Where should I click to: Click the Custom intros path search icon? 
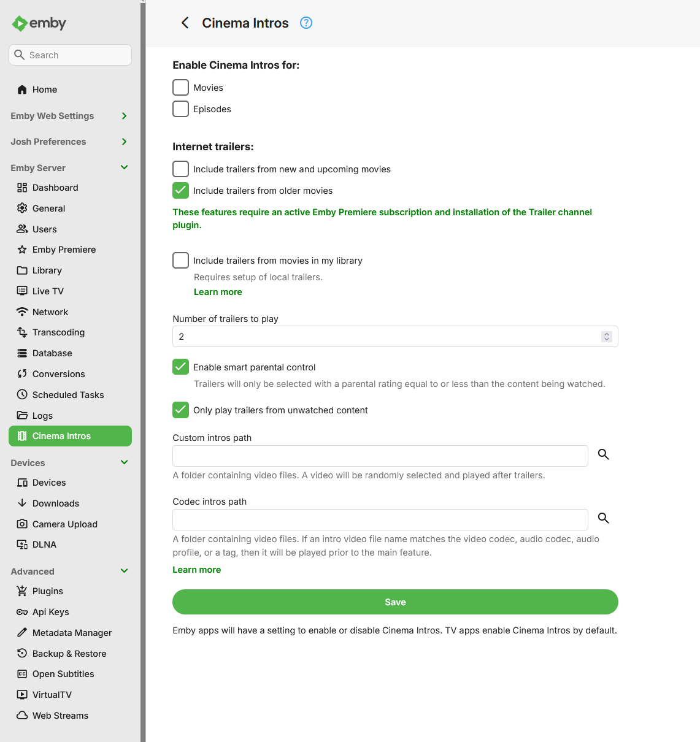(x=604, y=454)
